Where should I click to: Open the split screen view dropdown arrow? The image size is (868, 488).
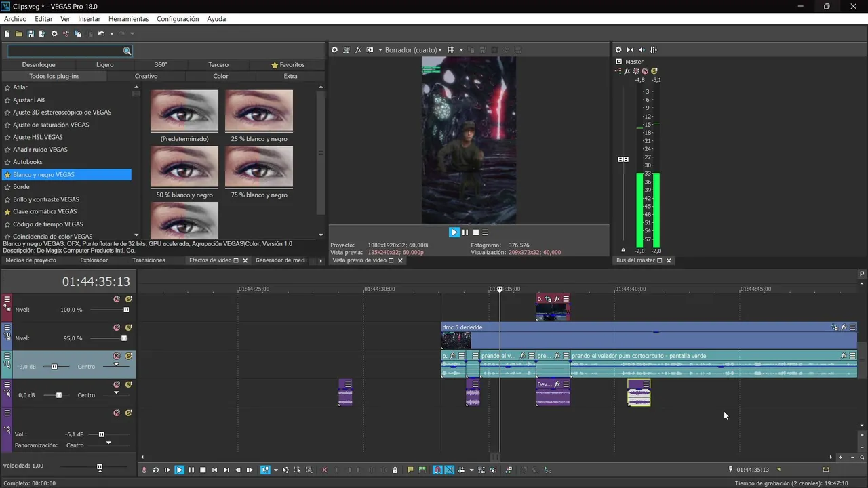pos(380,50)
